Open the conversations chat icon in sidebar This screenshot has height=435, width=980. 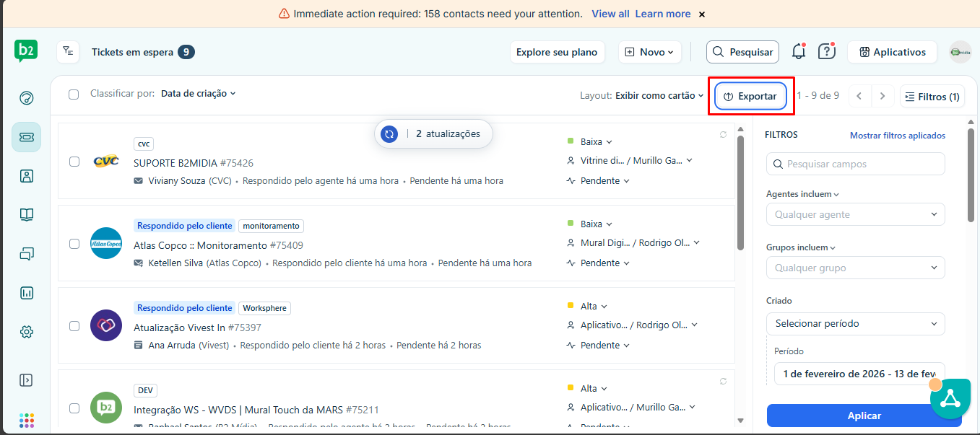tap(26, 254)
